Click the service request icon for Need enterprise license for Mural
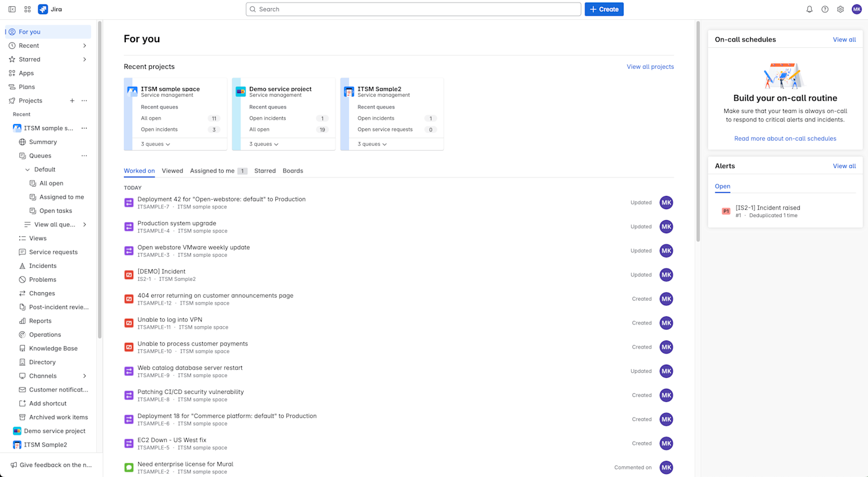 129,468
